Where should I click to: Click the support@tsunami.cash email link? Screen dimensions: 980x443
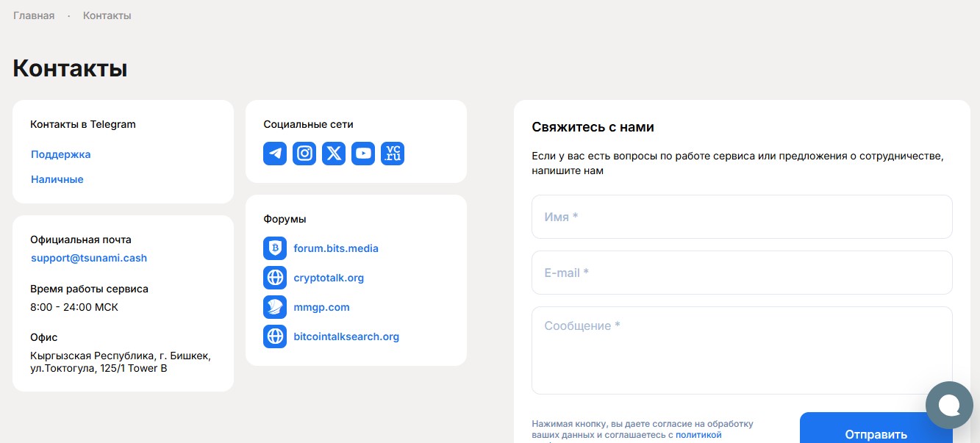pyautogui.click(x=89, y=258)
